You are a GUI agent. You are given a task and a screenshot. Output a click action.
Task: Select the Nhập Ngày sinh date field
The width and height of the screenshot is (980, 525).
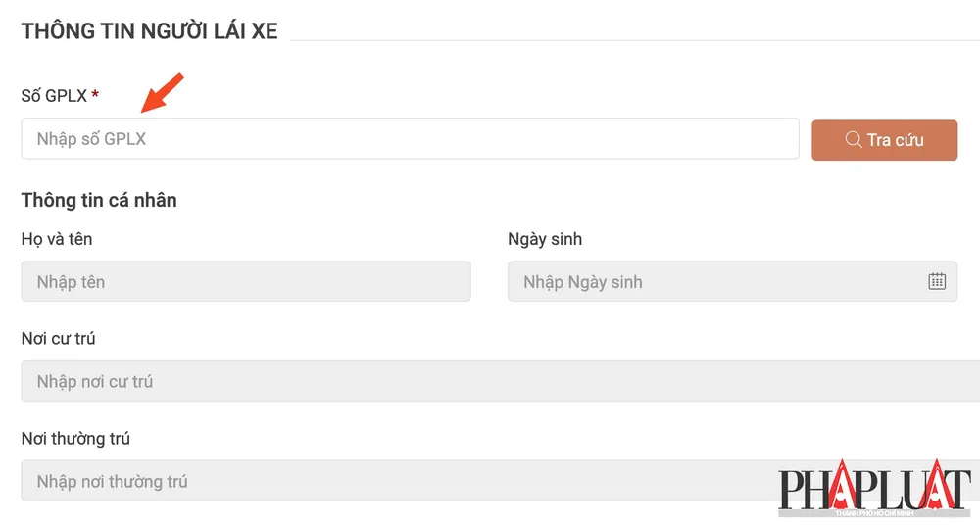(x=715, y=281)
